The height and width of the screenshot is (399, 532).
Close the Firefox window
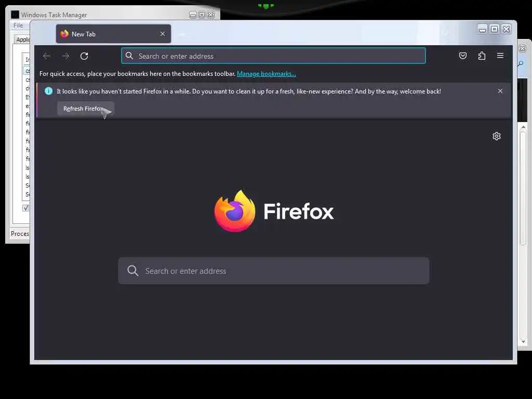tap(506, 29)
